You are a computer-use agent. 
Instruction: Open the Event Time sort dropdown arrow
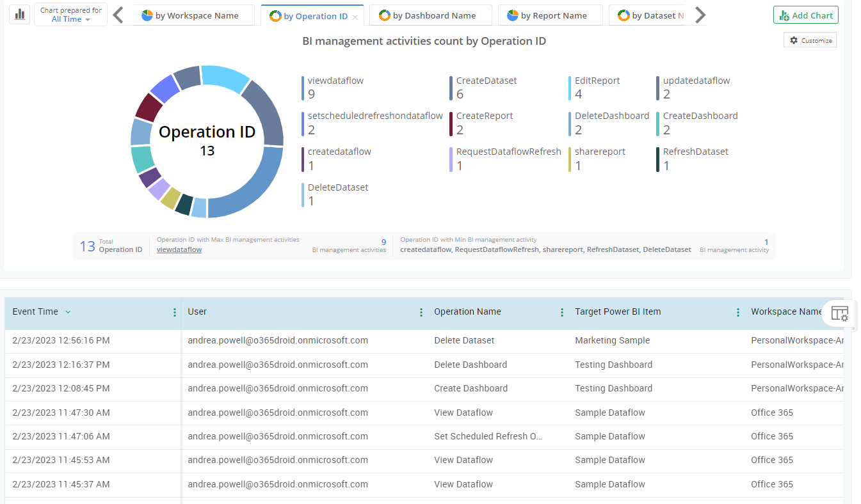click(68, 311)
